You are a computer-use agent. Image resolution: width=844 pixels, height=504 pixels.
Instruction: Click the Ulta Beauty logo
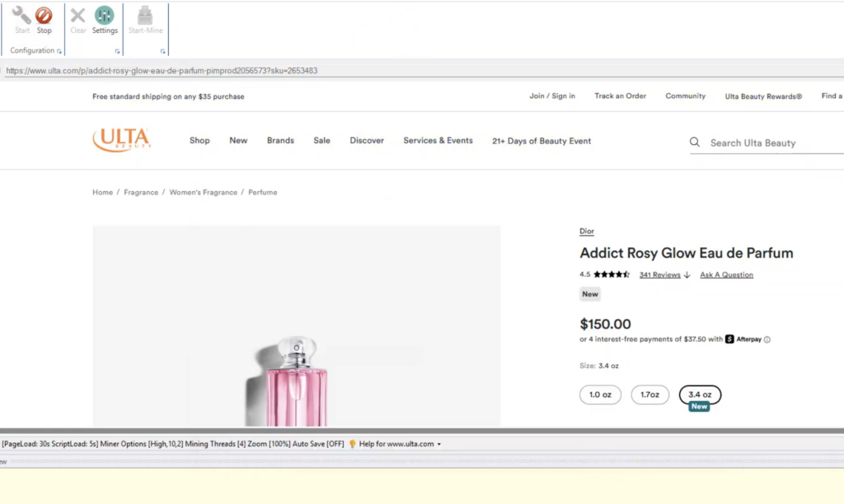(x=120, y=139)
